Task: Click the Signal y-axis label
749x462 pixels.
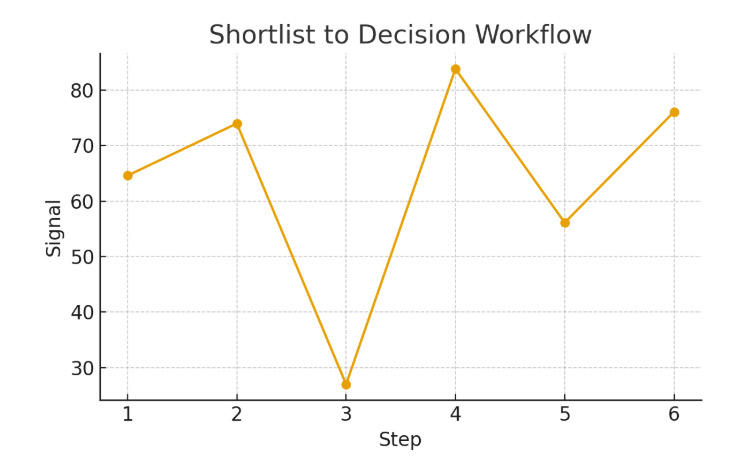Action: point(54,227)
